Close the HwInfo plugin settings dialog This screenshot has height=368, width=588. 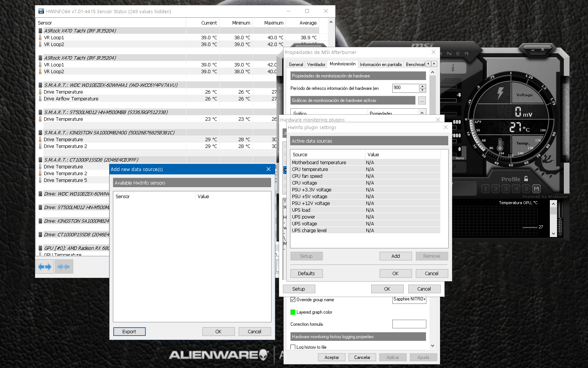[x=446, y=127]
